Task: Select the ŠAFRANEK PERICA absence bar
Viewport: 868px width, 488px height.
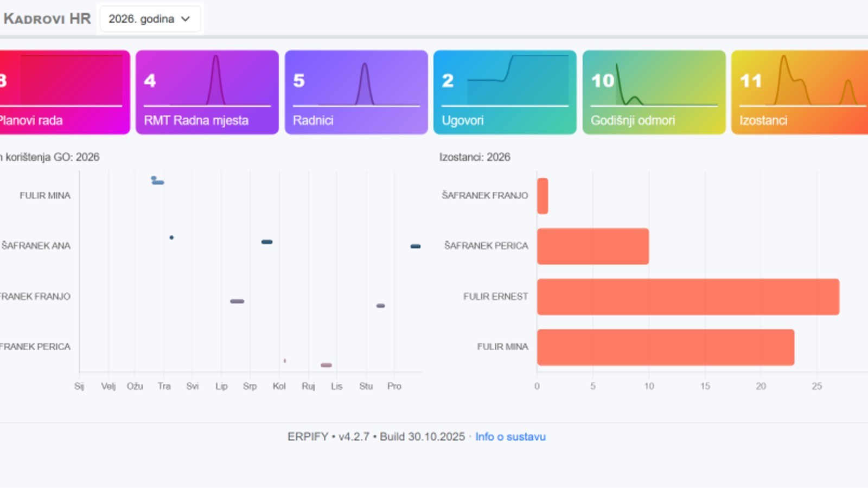Action: tap(593, 246)
